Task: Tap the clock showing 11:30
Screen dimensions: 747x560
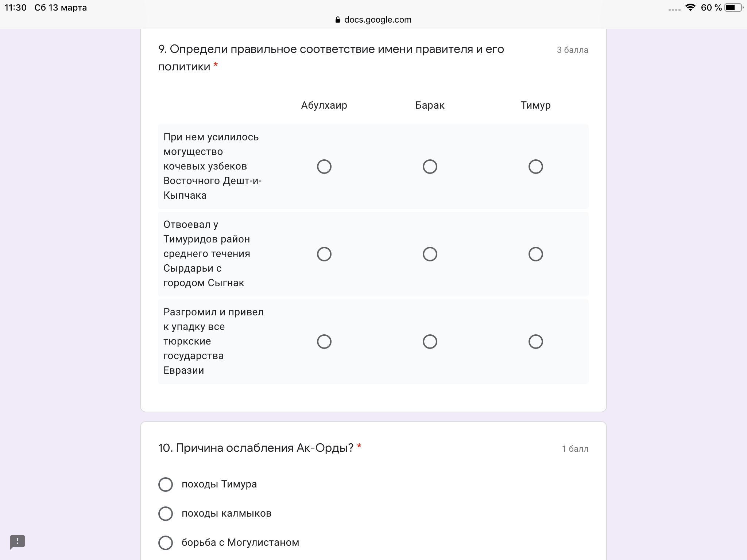Action: [15, 8]
